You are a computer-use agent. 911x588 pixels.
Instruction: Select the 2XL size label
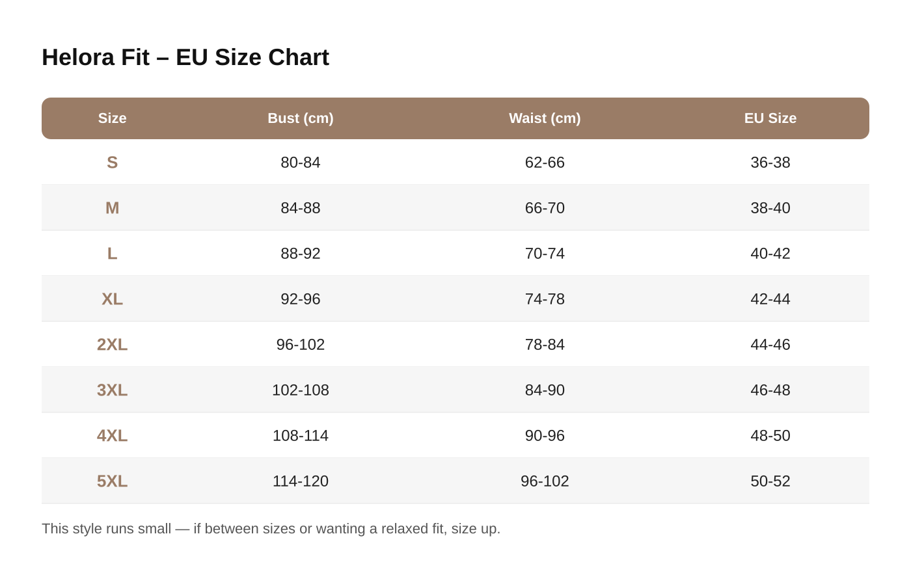point(112,345)
